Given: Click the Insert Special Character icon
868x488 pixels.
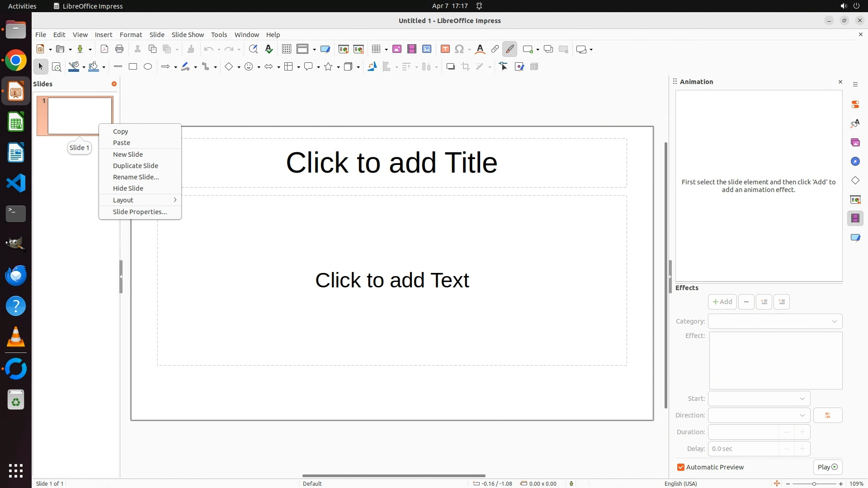Looking at the screenshot, I should 459,49.
